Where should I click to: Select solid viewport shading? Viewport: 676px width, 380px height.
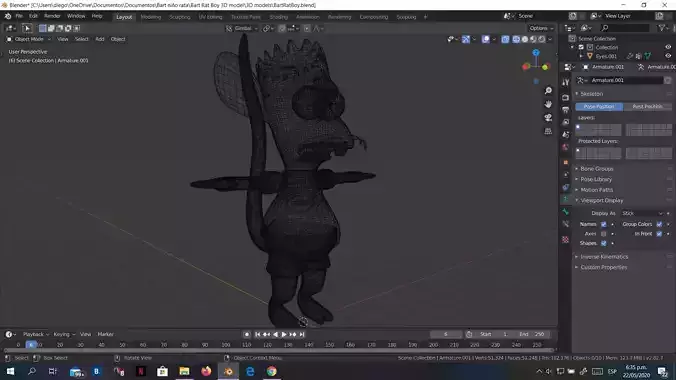[525, 39]
